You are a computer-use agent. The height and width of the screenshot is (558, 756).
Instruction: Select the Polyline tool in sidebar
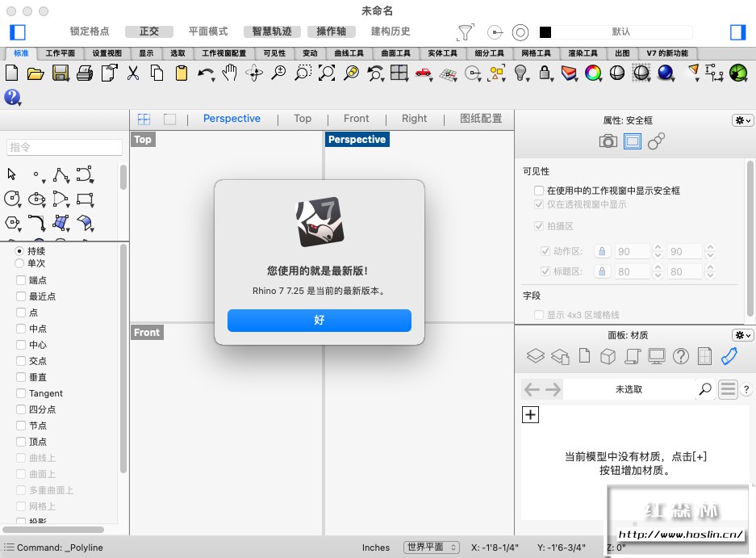(61, 174)
